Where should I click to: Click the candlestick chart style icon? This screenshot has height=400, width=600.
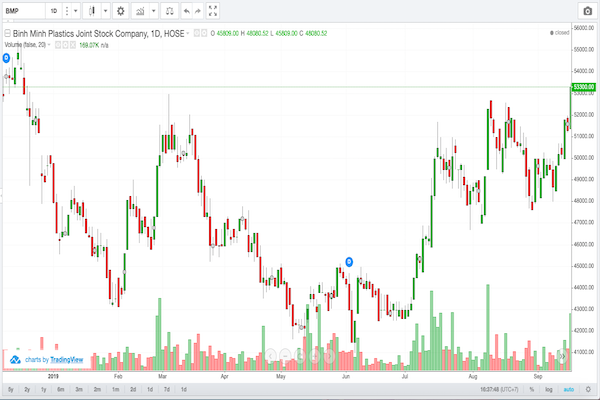click(92, 11)
